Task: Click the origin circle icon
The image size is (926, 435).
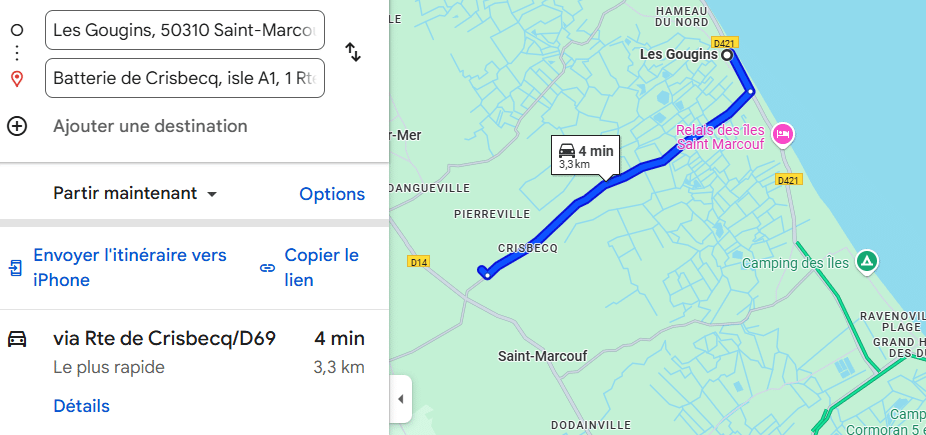Action: pos(17,30)
